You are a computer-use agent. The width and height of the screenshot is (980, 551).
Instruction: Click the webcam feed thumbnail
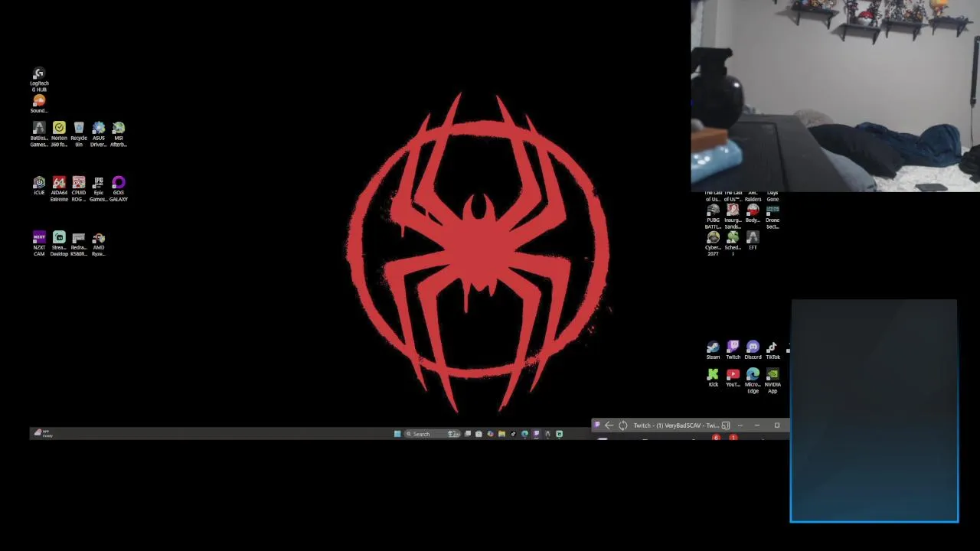[x=835, y=96]
